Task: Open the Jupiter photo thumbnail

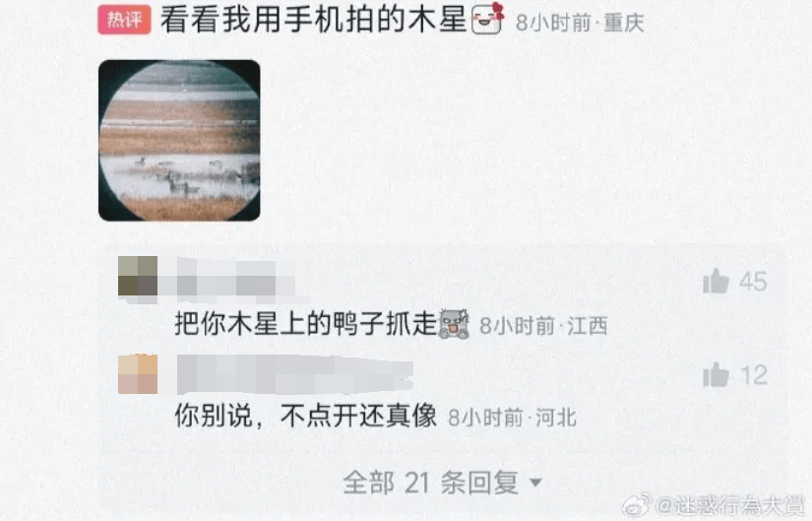Action: click(179, 141)
